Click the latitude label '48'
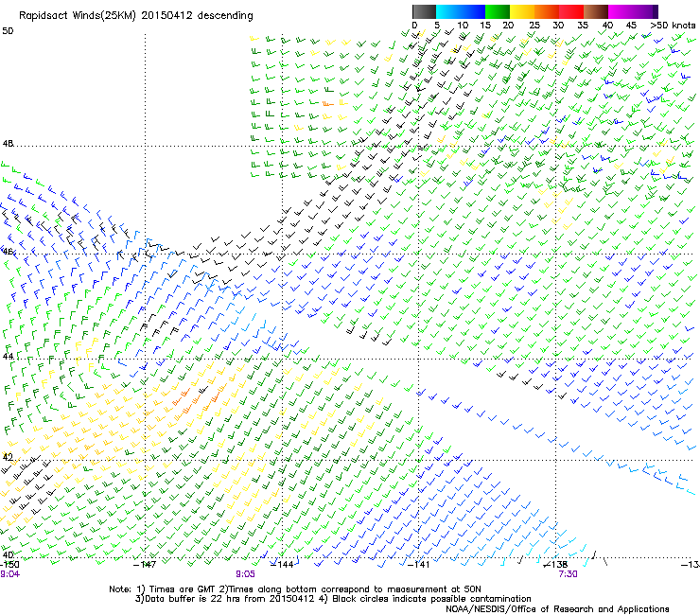 click(8, 144)
